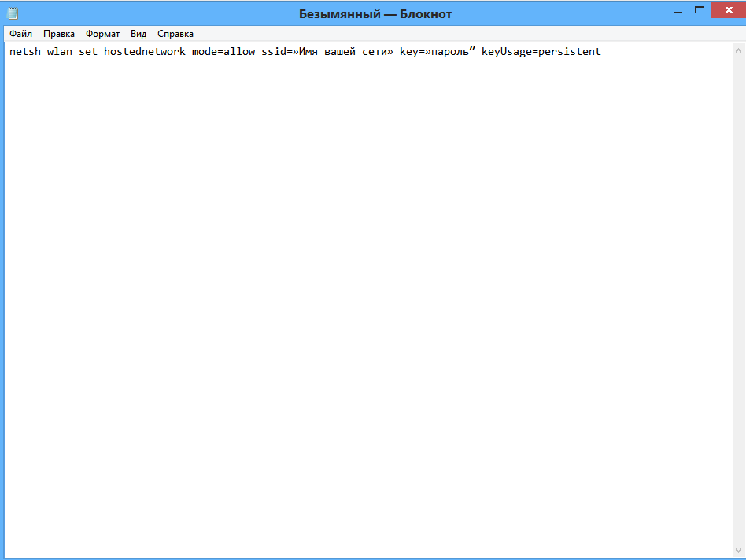Click the scrollbar up arrow
Image resolution: width=746 pixels, height=560 pixels.
[x=738, y=50]
